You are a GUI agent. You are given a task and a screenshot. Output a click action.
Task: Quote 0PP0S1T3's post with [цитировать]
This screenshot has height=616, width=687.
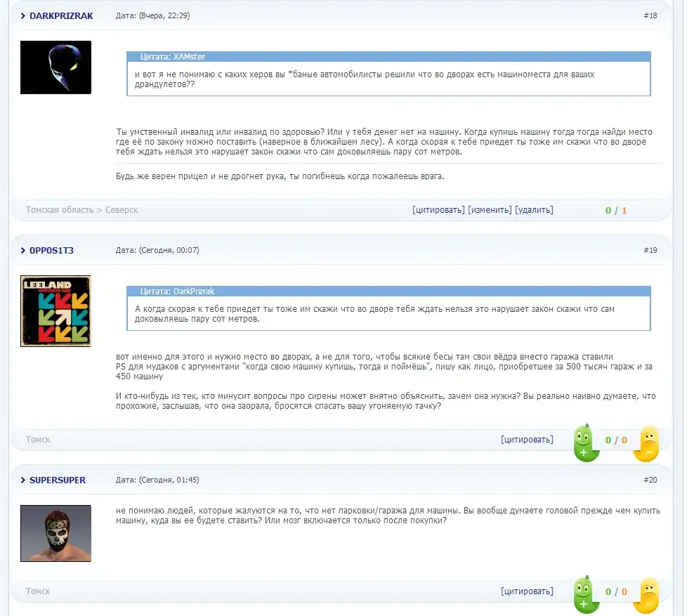pyautogui.click(x=527, y=440)
